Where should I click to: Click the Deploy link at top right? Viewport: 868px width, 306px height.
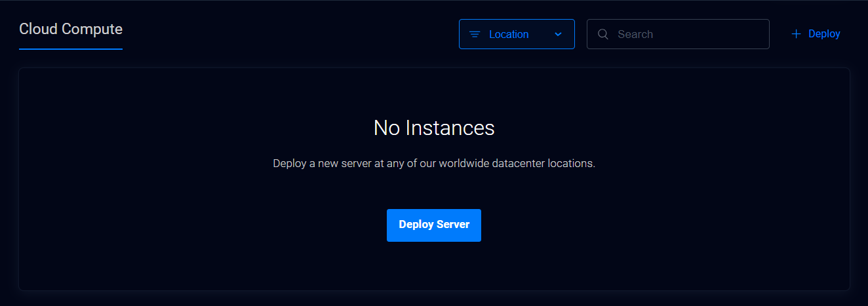point(816,34)
